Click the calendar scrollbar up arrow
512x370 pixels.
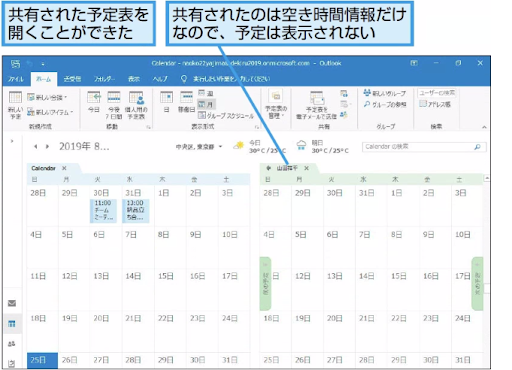tap(487, 178)
